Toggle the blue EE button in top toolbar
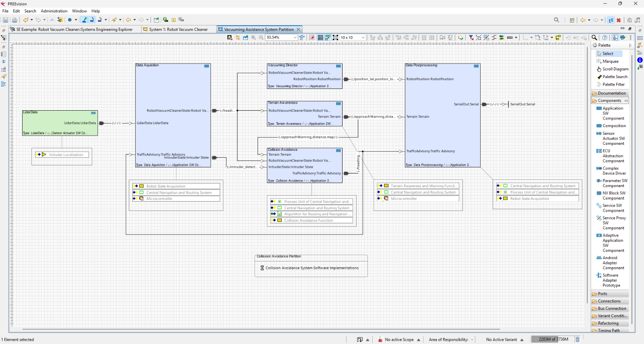Screen dimensions: 644x344 pos(611,20)
